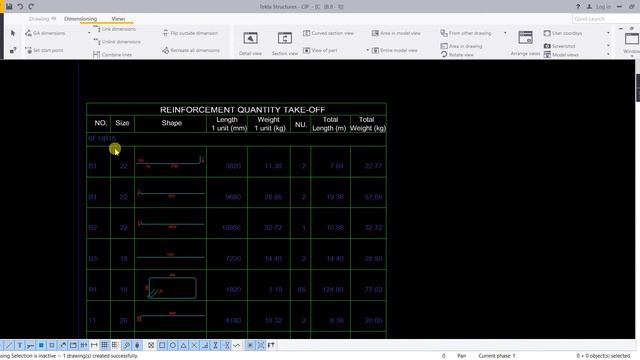Toggle the line selection switch

pyautogui.click(x=9, y=345)
